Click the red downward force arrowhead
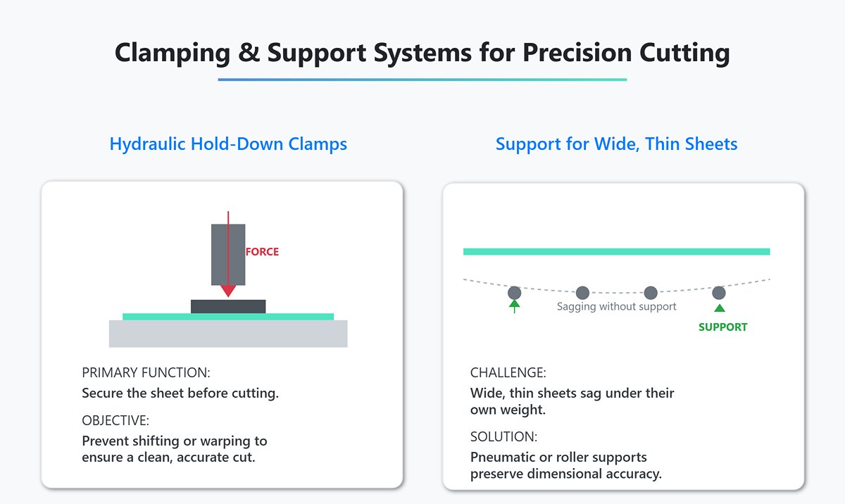The image size is (845, 504). click(x=228, y=290)
